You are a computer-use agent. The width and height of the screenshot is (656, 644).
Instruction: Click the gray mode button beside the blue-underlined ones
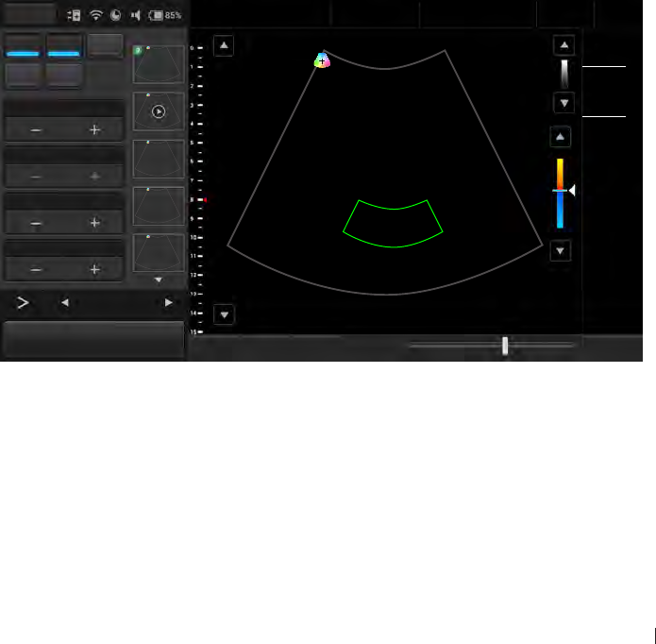tap(105, 45)
